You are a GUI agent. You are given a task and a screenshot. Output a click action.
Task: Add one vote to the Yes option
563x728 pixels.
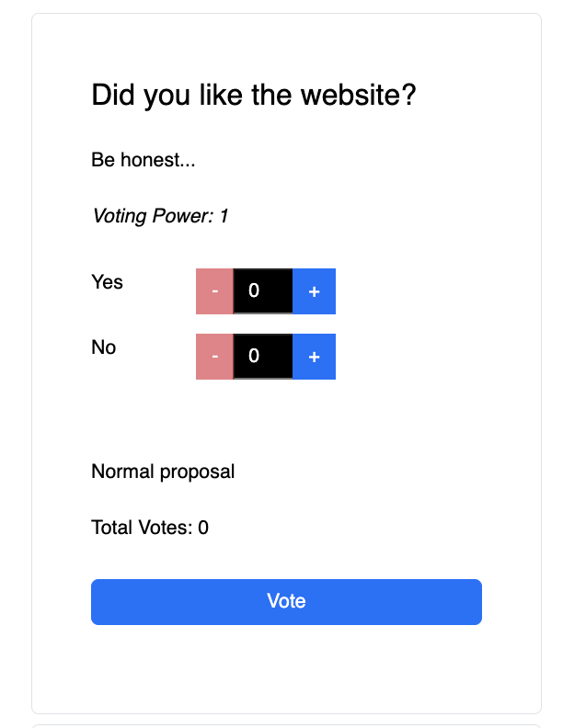pyautogui.click(x=314, y=291)
